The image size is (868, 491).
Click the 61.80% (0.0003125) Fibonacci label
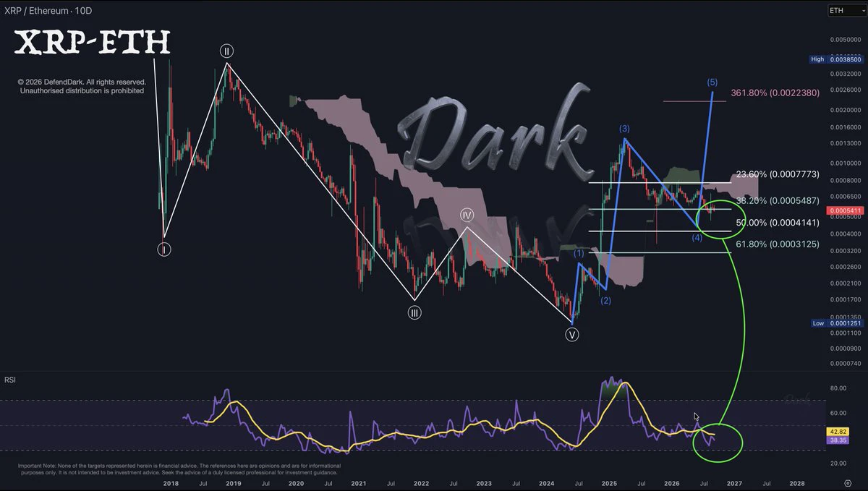(x=778, y=244)
